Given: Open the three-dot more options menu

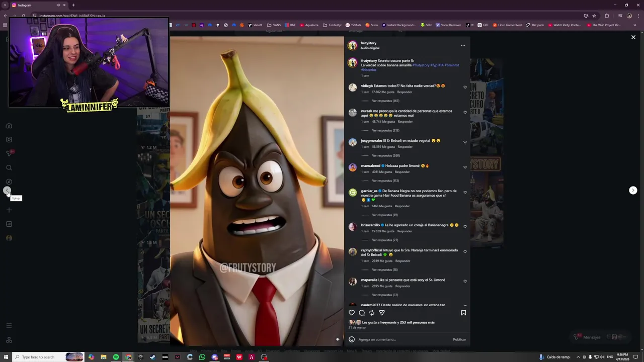Looking at the screenshot, I should [463, 45].
